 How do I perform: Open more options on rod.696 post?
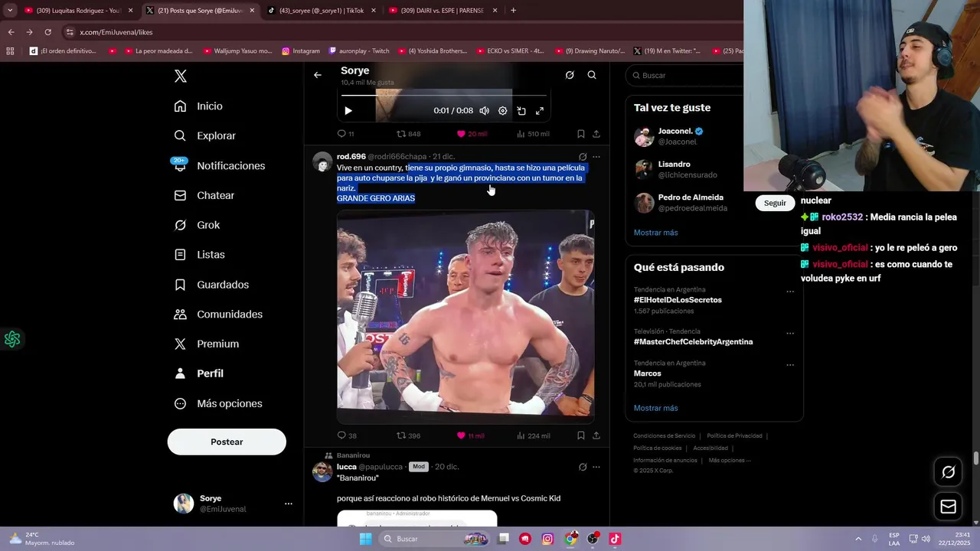(596, 157)
